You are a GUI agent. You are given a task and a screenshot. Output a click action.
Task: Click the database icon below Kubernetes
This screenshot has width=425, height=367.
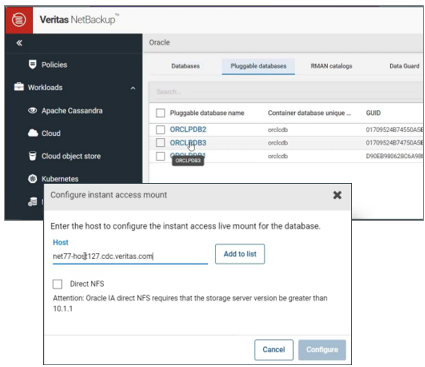[33, 202]
